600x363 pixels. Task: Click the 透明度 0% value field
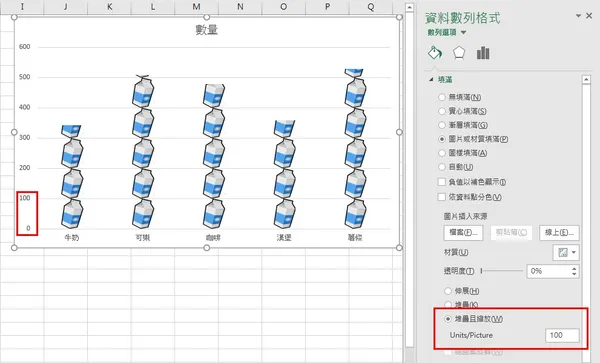(x=548, y=271)
